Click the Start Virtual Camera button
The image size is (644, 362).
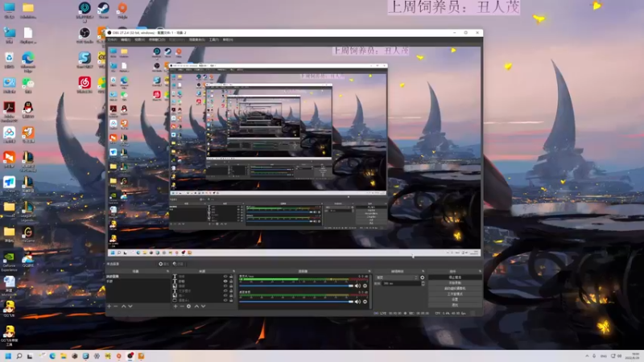click(x=455, y=289)
